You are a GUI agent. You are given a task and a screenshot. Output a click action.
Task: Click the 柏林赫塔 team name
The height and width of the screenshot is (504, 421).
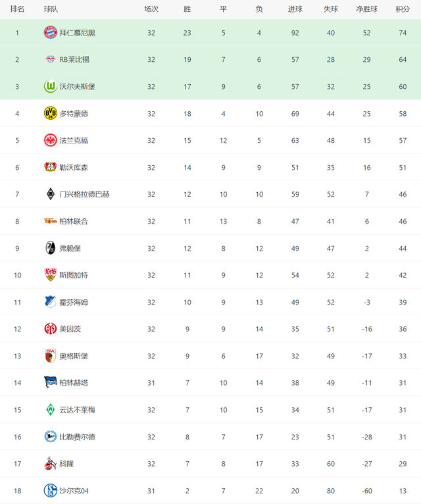coord(74,383)
